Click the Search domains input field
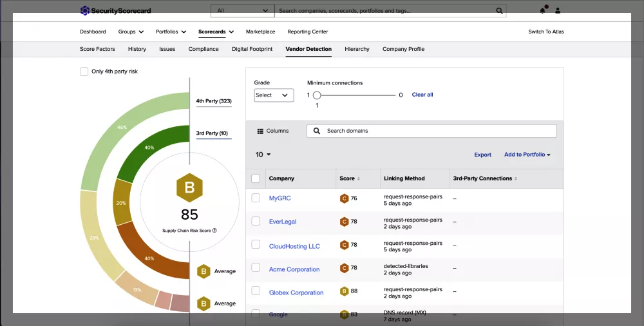The height and width of the screenshot is (326, 644). [x=431, y=131]
